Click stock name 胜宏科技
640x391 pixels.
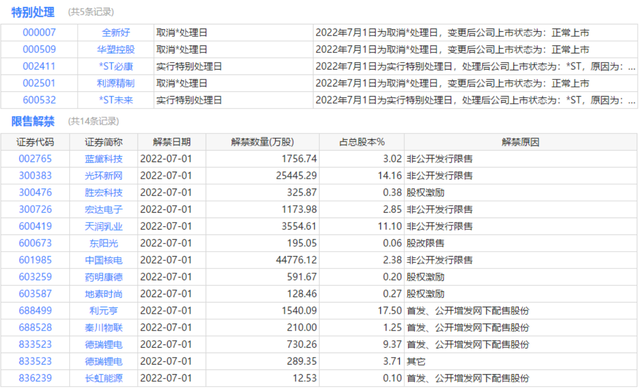104,193
